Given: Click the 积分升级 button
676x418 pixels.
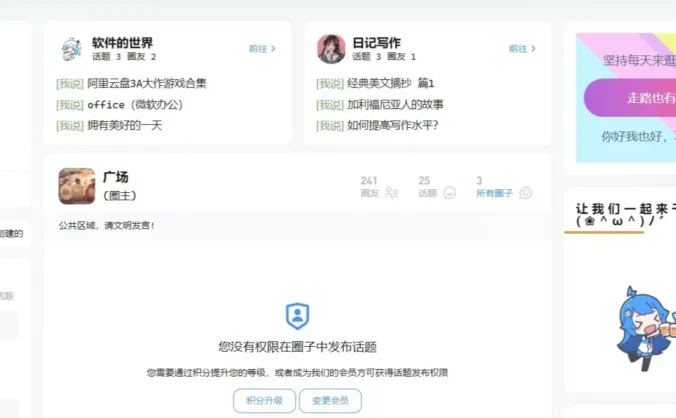Looking at the screenshot, I should click(x=264, y=400).
